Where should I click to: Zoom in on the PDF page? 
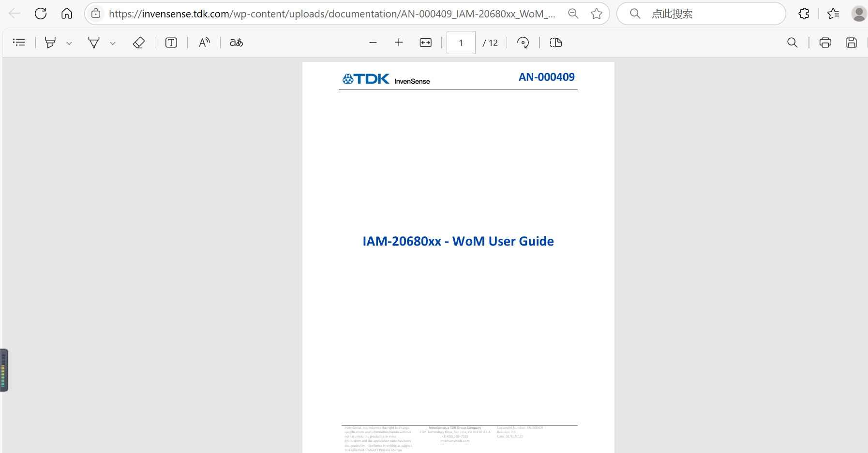point(399,43)
